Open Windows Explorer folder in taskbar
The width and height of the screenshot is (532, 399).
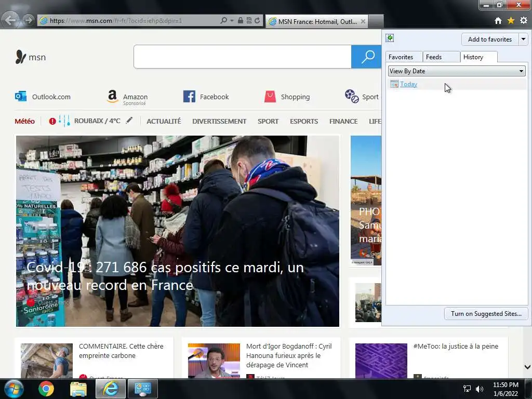(78, 389)
